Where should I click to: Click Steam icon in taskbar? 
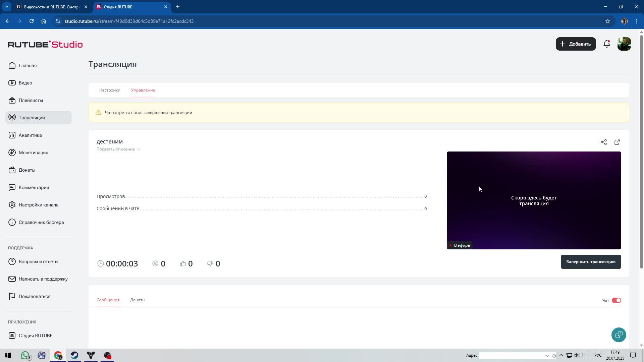pos(74,355)
